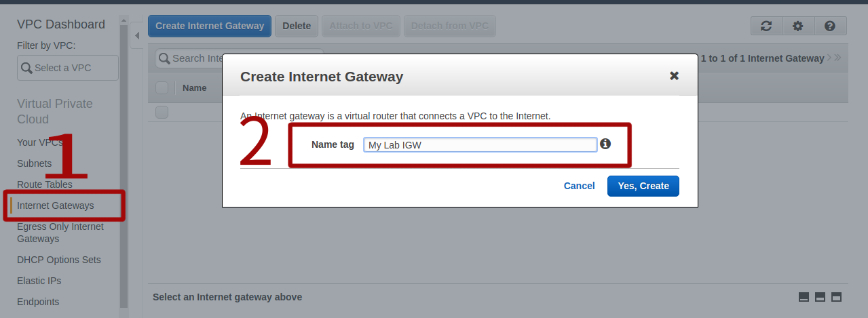Image resolution: width=868 pixels, height=318 pixels.
Task: Toggle the select-all header checkbox
Action: coord(162,87)
